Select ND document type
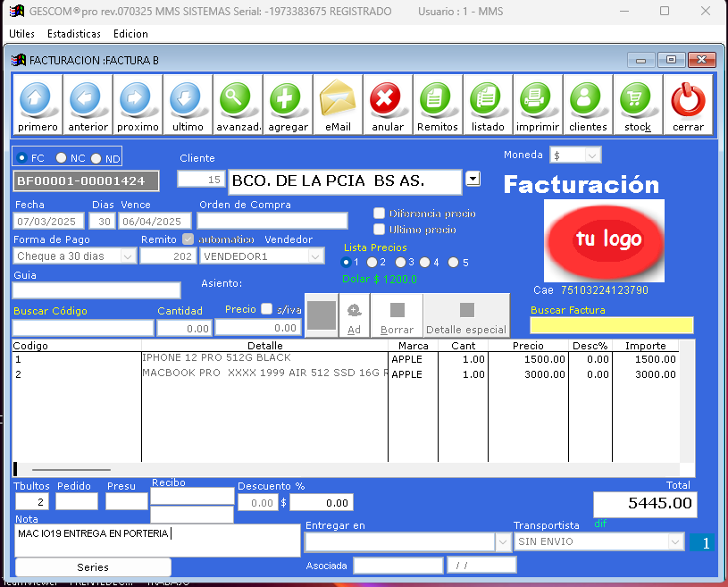Screen dimensions: 728x587 (96, 158)
